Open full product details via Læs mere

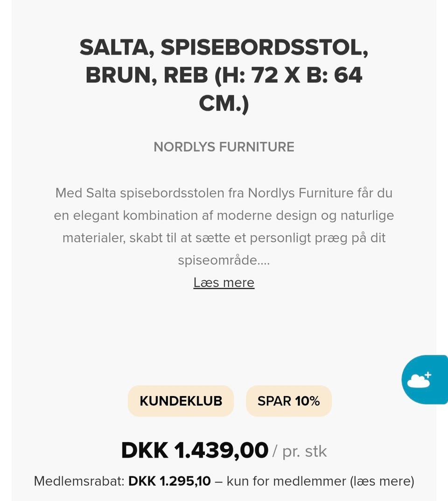(x=224, y=283)
